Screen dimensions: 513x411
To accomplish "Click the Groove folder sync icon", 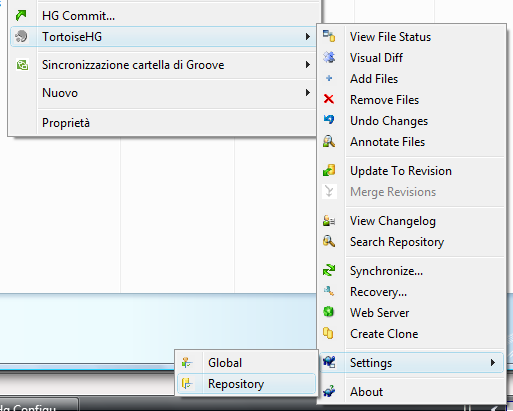I will (x=22, y=65).
